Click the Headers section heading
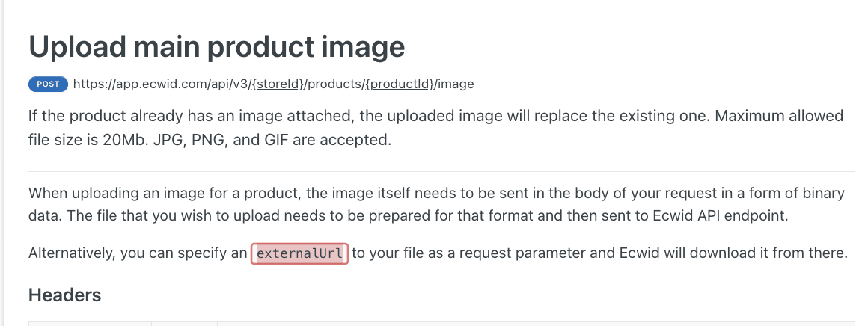This screenshot has height=326, width=868. pos(65,295)
